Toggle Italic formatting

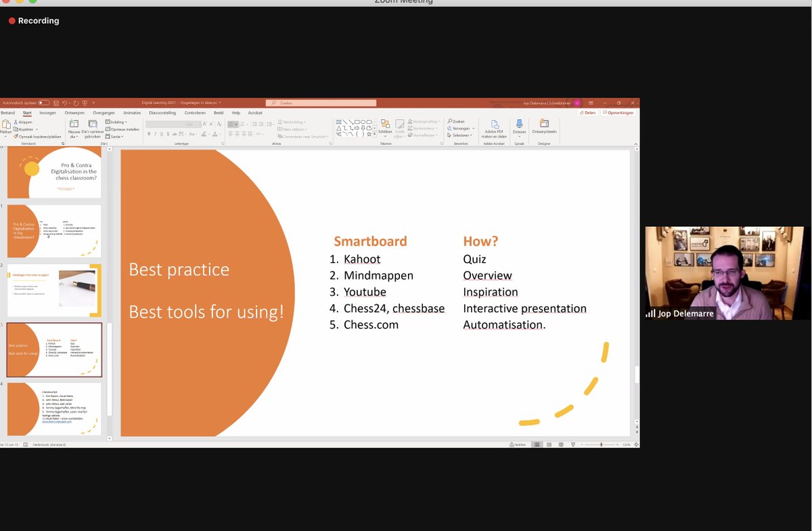pos(156,134)
